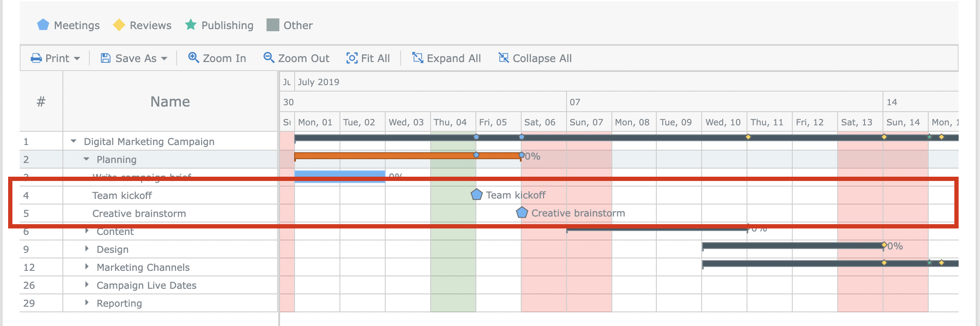Select the Zoom In magnifier icon

click(x=194, y=58)
